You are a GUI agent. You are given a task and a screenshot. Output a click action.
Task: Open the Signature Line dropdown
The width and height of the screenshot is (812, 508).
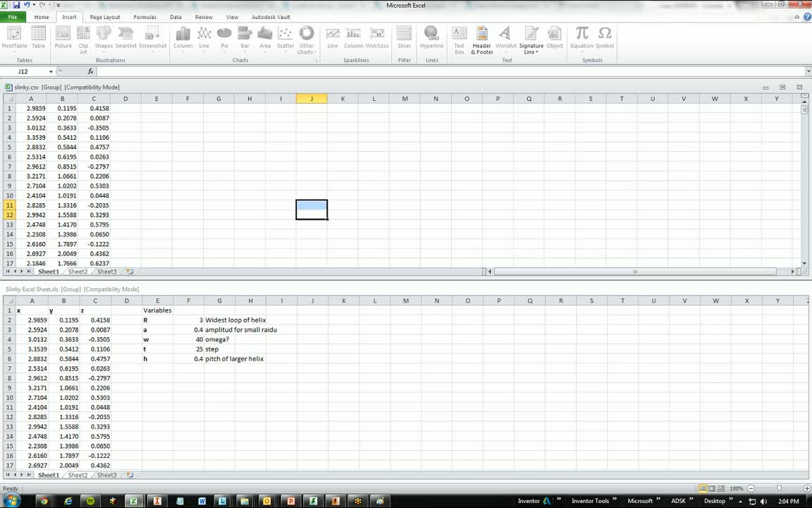coord(531,39)
